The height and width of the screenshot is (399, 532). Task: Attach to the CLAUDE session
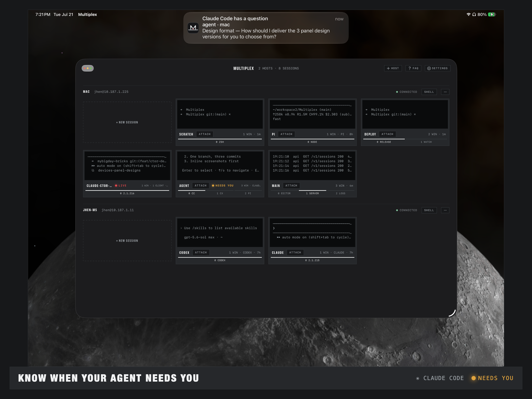(295, 252)
